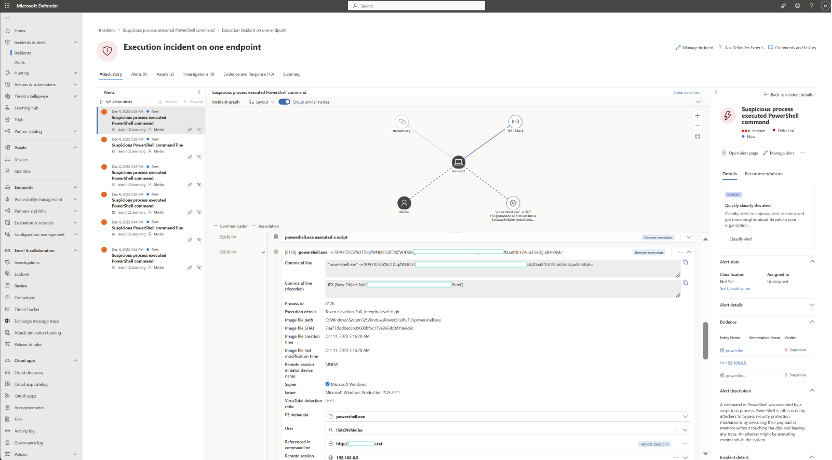The height and width of the screenshot is (460, 832).
Task: Collapse the incident graph chevron
Action: click(x=698, y=102)
